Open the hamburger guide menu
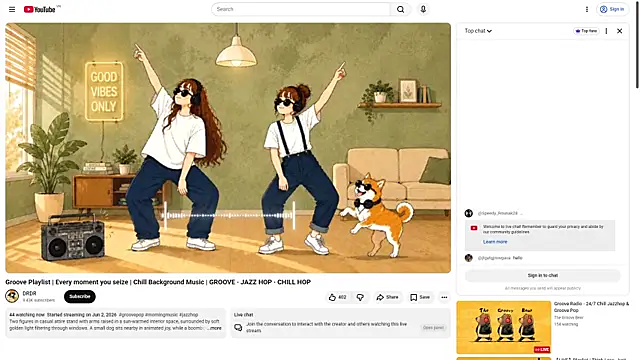Viewport: 640px width, 360px height. point(12,9)
